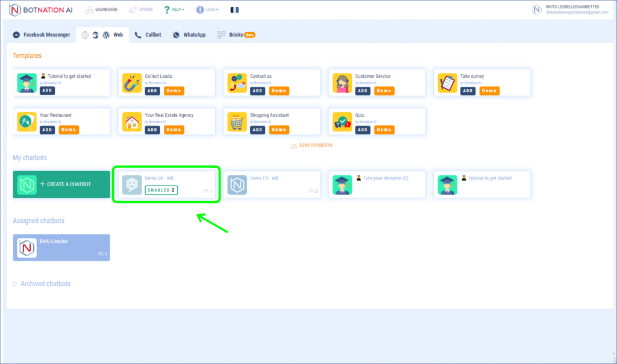Click Create a Chatbot button

point(61,184)
